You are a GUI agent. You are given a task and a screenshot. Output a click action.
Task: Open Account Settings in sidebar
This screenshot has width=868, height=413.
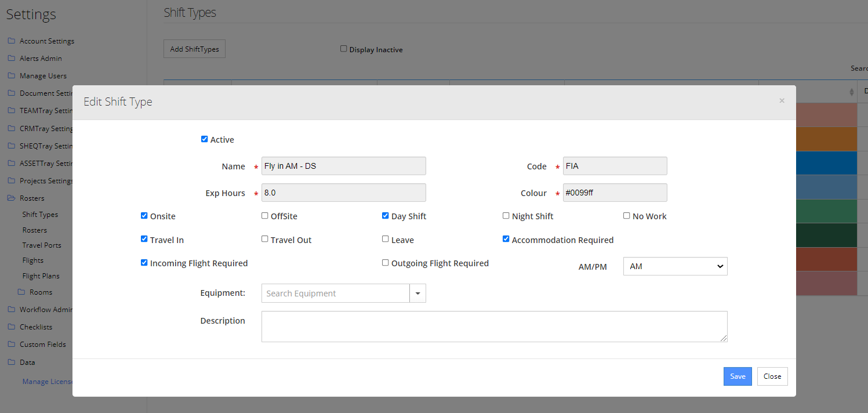click(x=47, y=41)
